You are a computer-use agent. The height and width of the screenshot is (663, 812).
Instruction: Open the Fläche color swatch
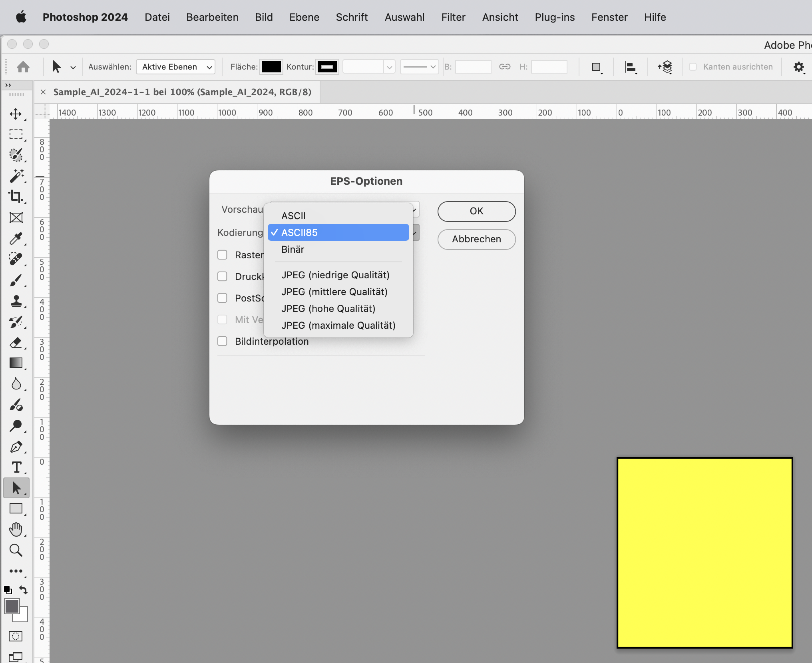click(x=271, y=67)
